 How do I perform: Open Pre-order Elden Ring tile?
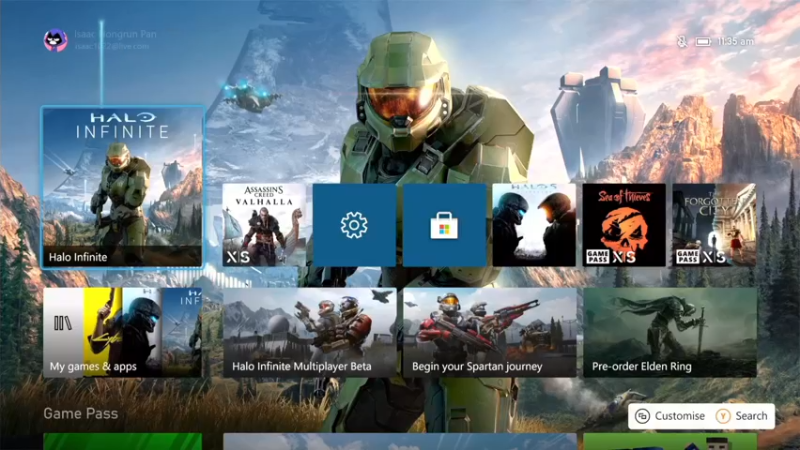pos(670,332)
